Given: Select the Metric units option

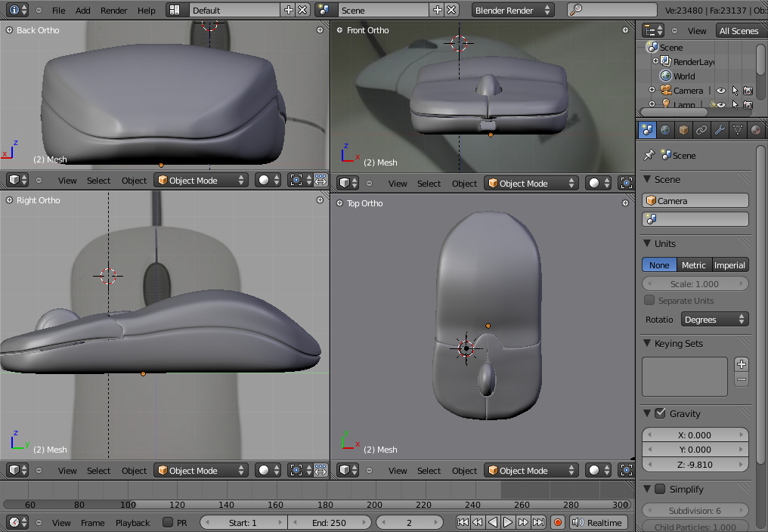Looking at the screenshot, I should (694, 265).
